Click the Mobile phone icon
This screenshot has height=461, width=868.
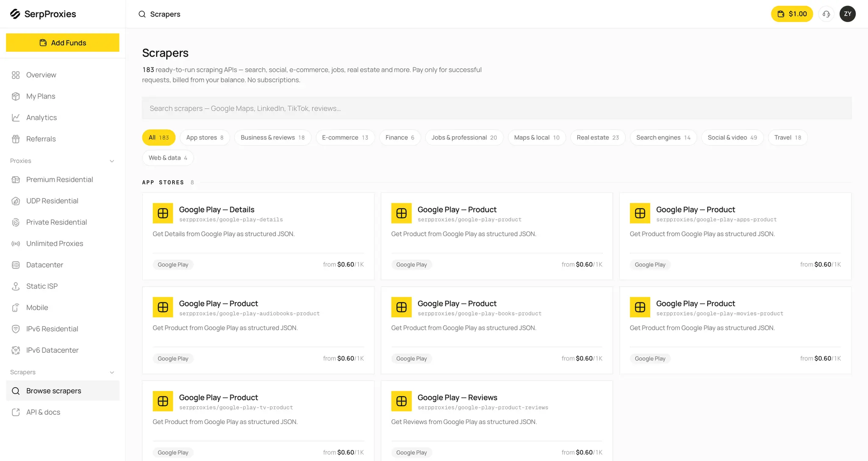[x=16, y=308]
